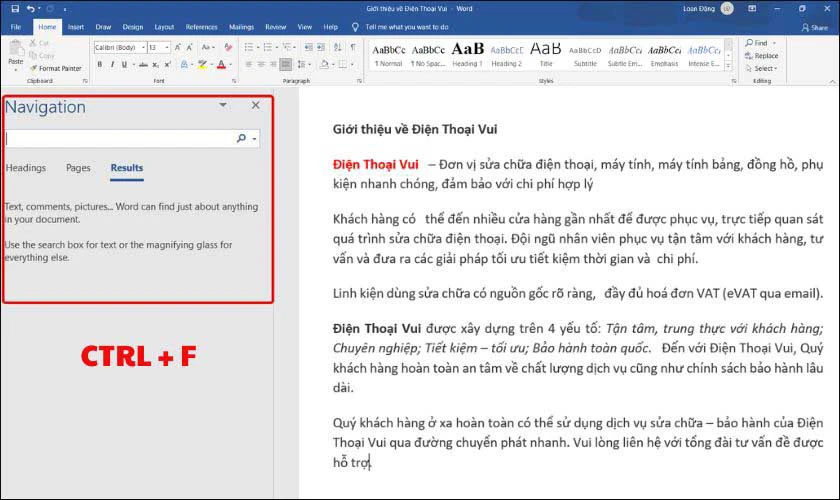Toggle Justify paragraph alignment
The width and height of the screenshot is (840, 500).
coord(286,64)
